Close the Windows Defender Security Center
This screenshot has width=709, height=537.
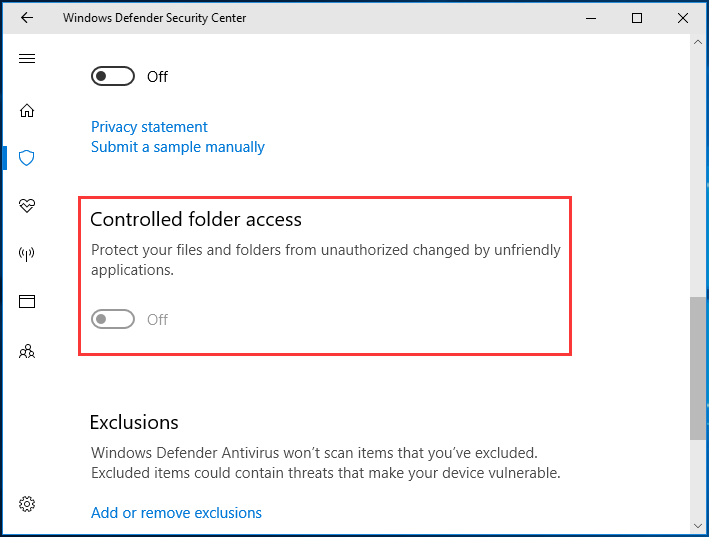[683, 18]
